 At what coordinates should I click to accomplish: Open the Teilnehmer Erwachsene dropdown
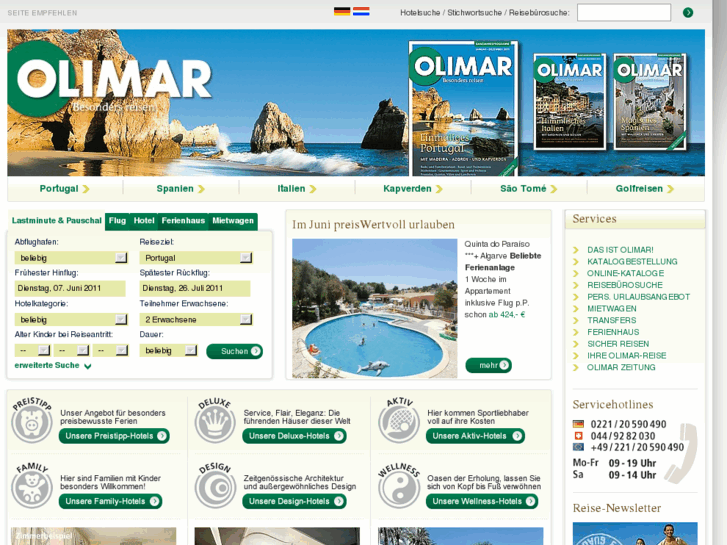pyautogui.click(x=196, y=320)
